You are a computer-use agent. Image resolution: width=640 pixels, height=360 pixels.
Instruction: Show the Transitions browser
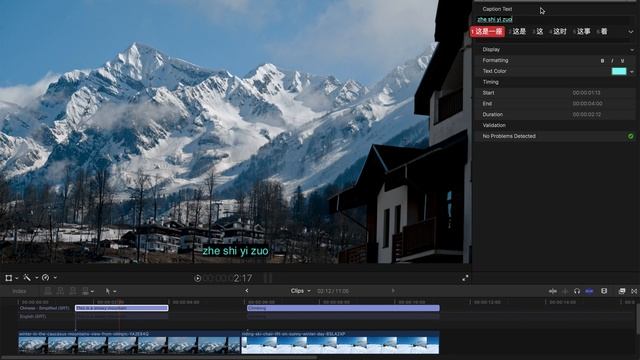pos(634,291)
